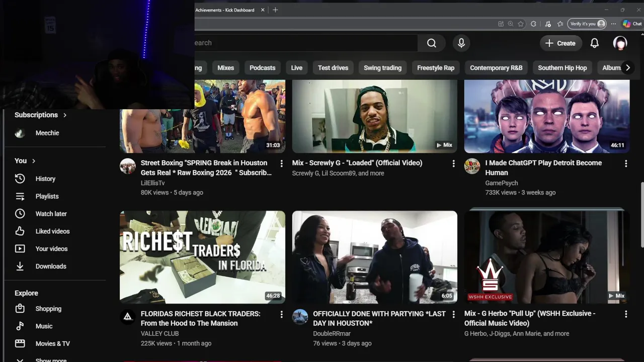Screen dimensions: 644x362
Task: Click the DoubleRRmar channel avatar
Action: (300, 317)
